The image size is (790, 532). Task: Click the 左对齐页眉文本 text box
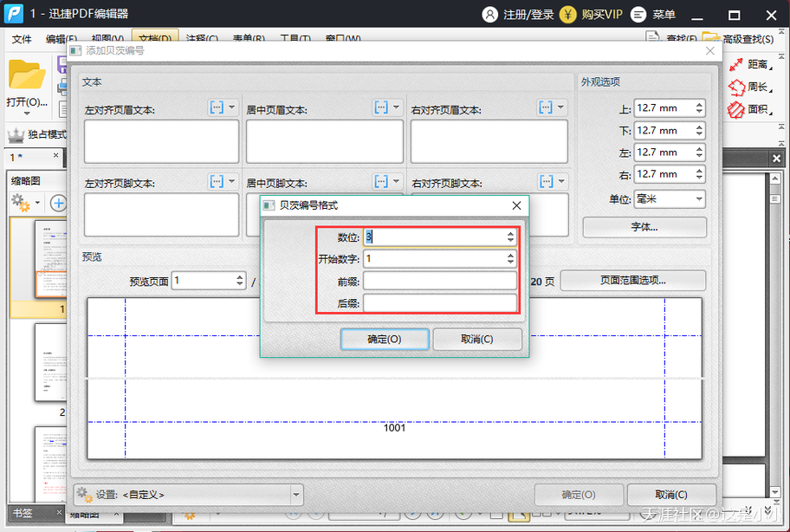click(x=161, y=141)
